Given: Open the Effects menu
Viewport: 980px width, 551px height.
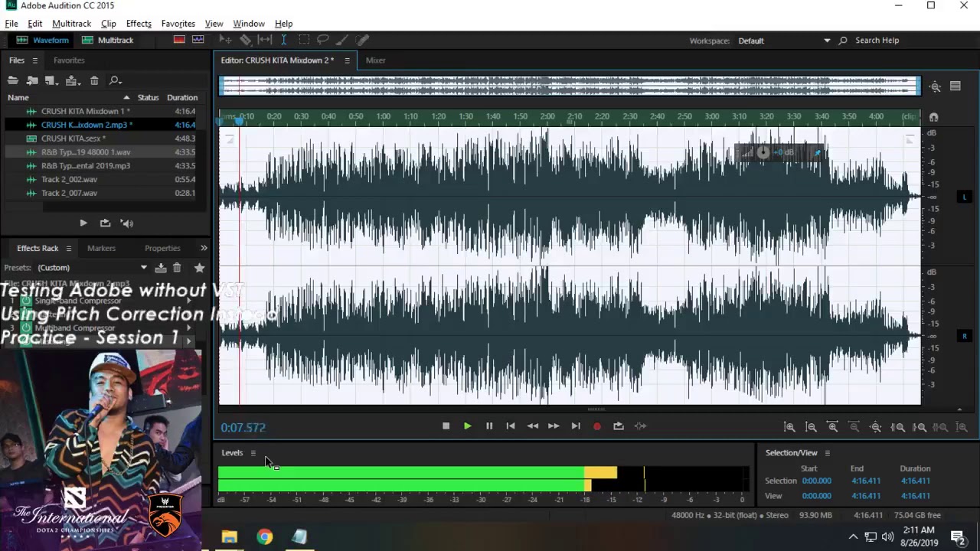Looking at the screenshot, I should coord(139,24).
